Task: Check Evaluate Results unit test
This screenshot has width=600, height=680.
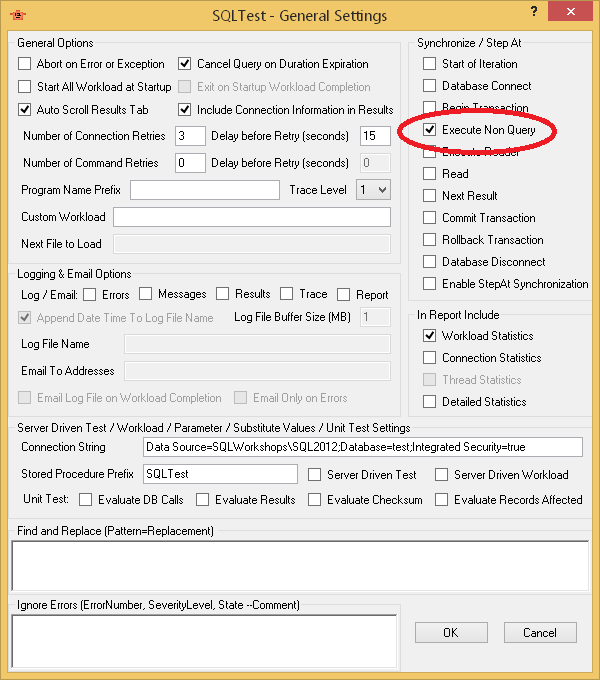Action: tap(202, 500)
